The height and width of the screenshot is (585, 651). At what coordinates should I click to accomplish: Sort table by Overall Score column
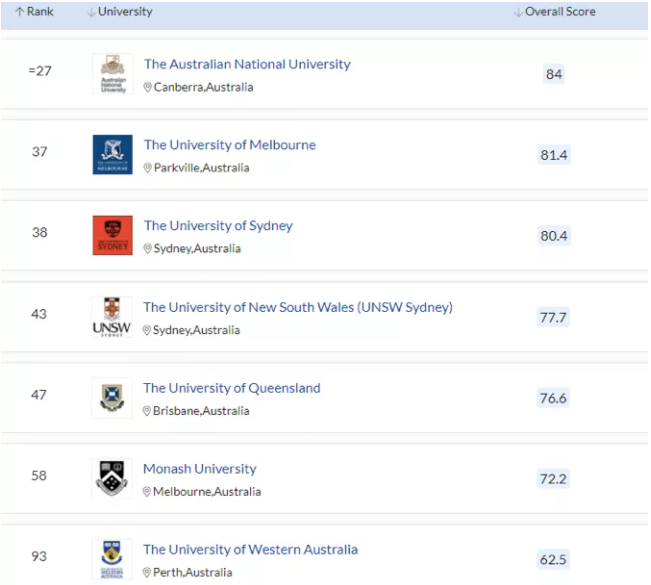pos(554,12)
